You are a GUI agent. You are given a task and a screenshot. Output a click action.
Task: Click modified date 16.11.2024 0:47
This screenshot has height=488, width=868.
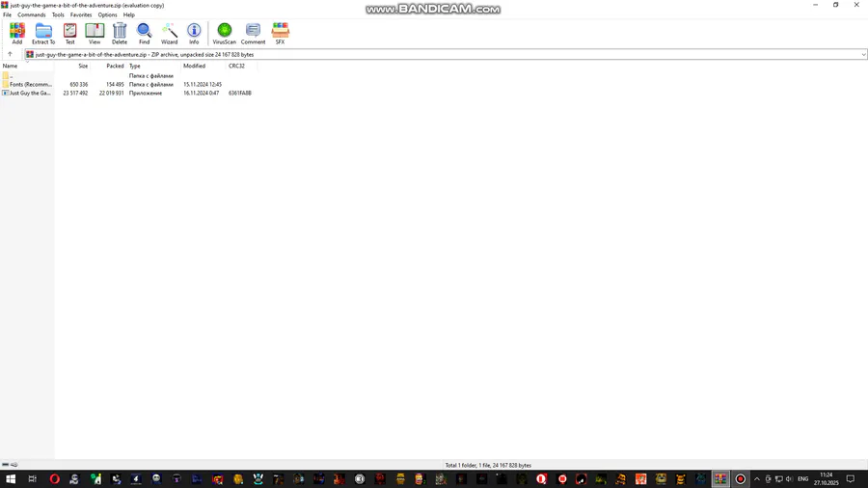point(201,93)
